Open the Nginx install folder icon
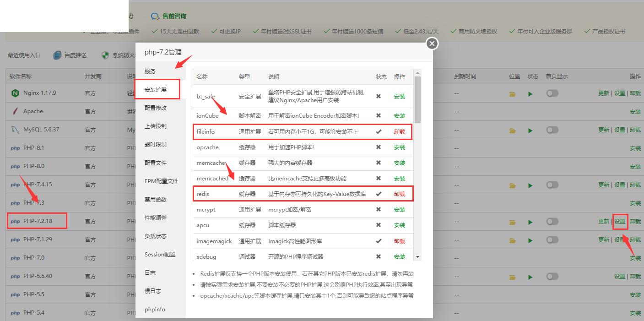The height and width of the screenshot is (321, 644). [x=512, y=93]
